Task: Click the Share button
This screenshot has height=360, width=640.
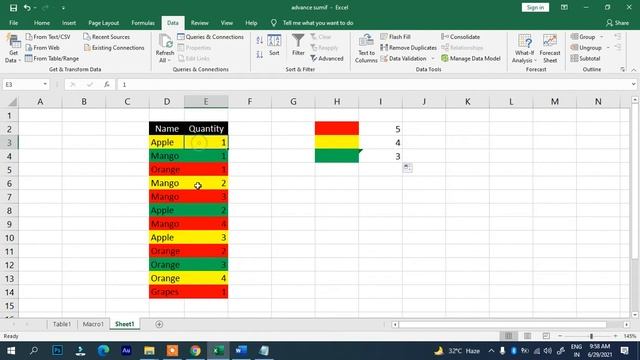Action: click(x=618, y=23)
